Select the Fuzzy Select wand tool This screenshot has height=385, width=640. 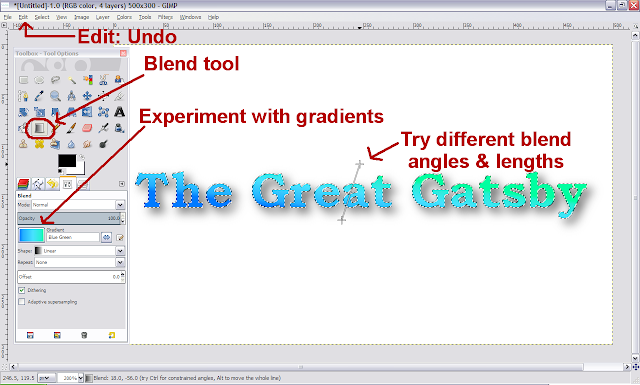click(71, 80)
